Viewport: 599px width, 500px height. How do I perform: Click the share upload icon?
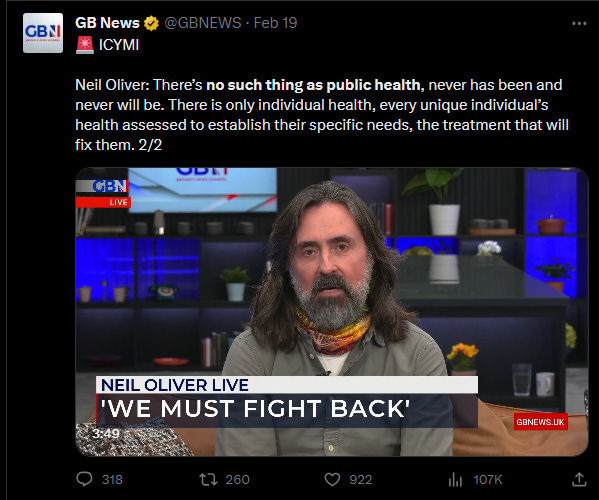coord(579,479)
